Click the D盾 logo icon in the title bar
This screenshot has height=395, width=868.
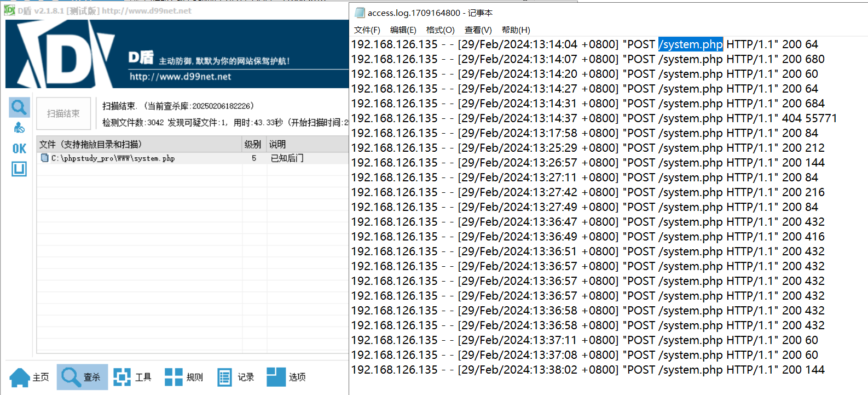[x=9, y=10]
